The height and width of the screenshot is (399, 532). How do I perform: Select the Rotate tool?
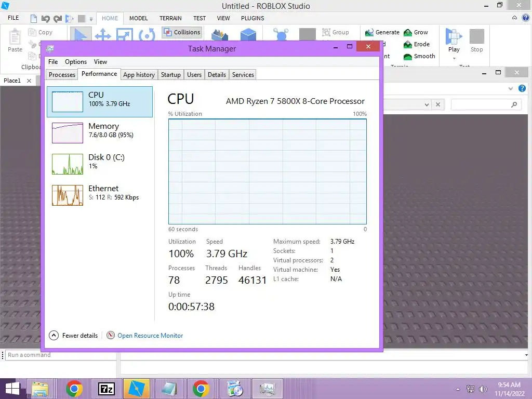pyautogui.click(x=147, y=35)
